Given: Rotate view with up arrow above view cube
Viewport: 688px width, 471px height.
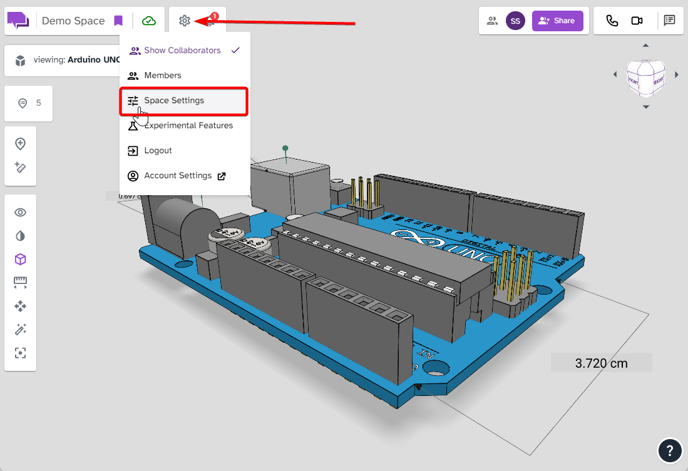Looking at the screenshot, I should click(645, 45).
